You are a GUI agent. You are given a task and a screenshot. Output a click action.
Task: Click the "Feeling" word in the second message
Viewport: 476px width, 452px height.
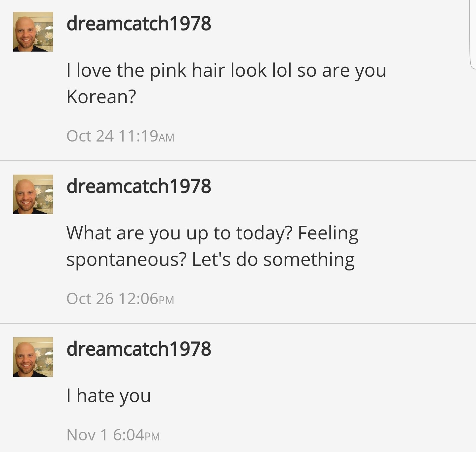click(328, 233)
